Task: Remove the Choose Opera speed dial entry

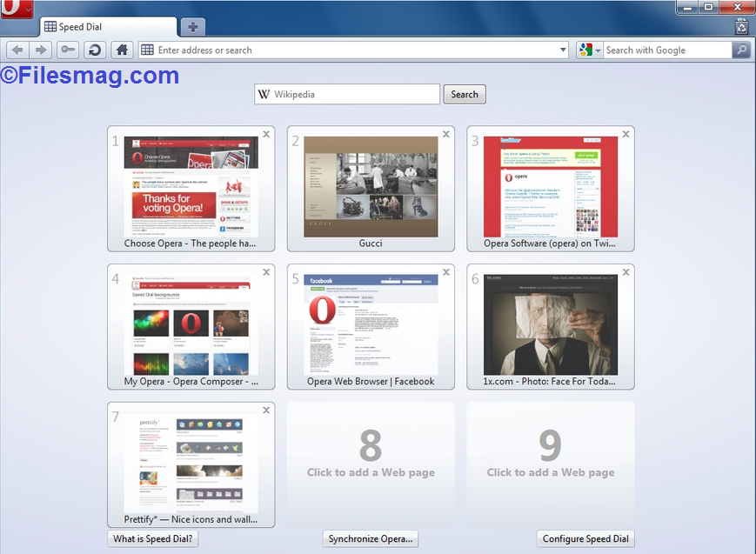Action: [x=266, y=134]
